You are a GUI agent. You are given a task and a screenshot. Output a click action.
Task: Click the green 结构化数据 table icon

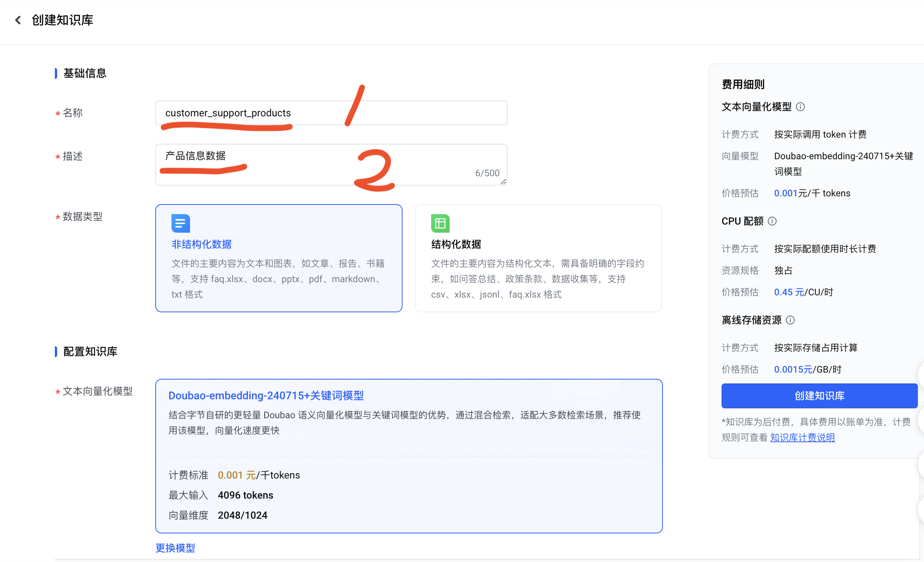(x=440, y=223)
